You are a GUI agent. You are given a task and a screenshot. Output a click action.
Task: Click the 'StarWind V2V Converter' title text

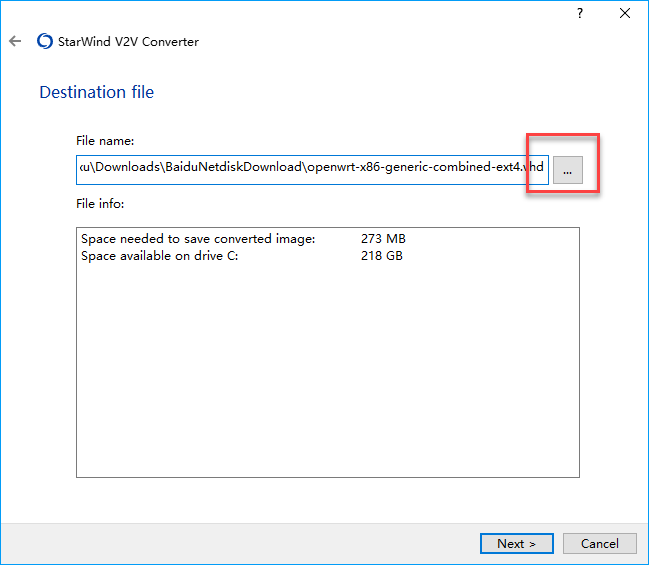[128, 41]
